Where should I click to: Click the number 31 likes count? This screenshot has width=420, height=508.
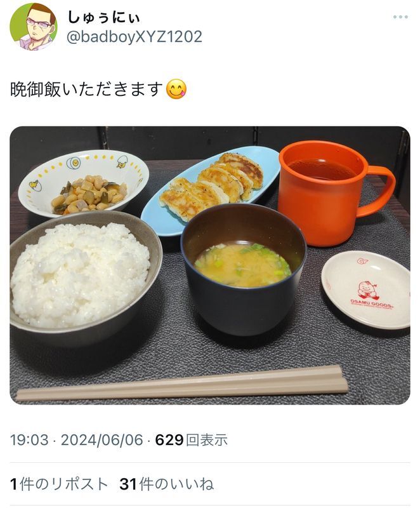tap(128, 484)
